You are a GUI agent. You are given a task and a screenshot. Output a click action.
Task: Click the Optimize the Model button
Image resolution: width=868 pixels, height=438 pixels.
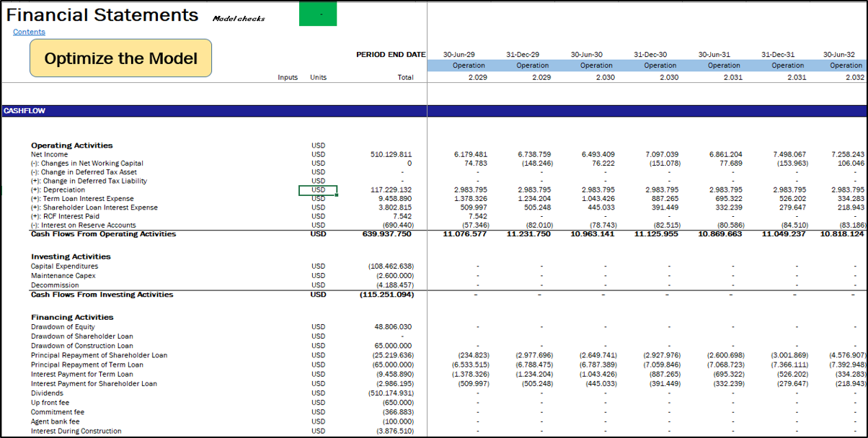coord(120,58)
